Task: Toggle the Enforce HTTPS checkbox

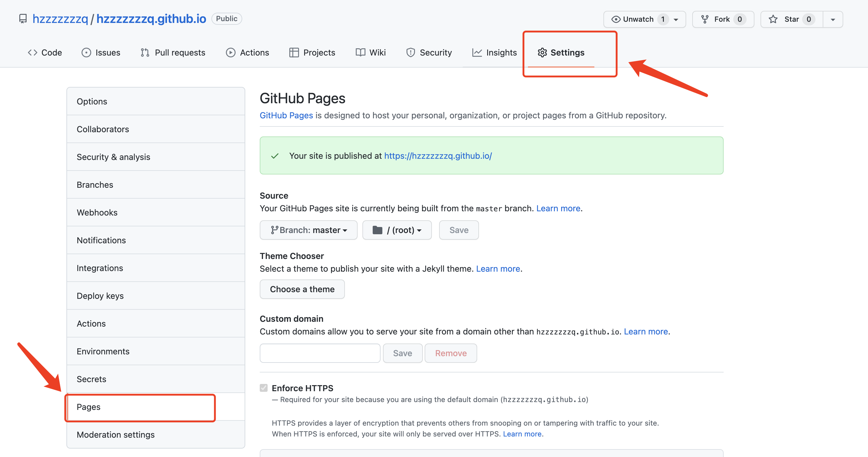Action: (x=263, y=388)
